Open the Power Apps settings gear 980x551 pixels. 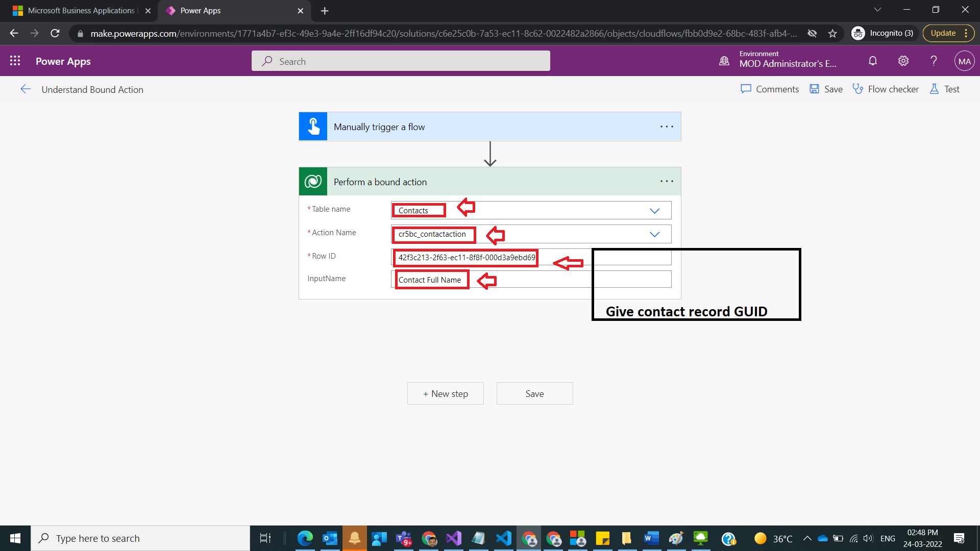coord(903,61)
